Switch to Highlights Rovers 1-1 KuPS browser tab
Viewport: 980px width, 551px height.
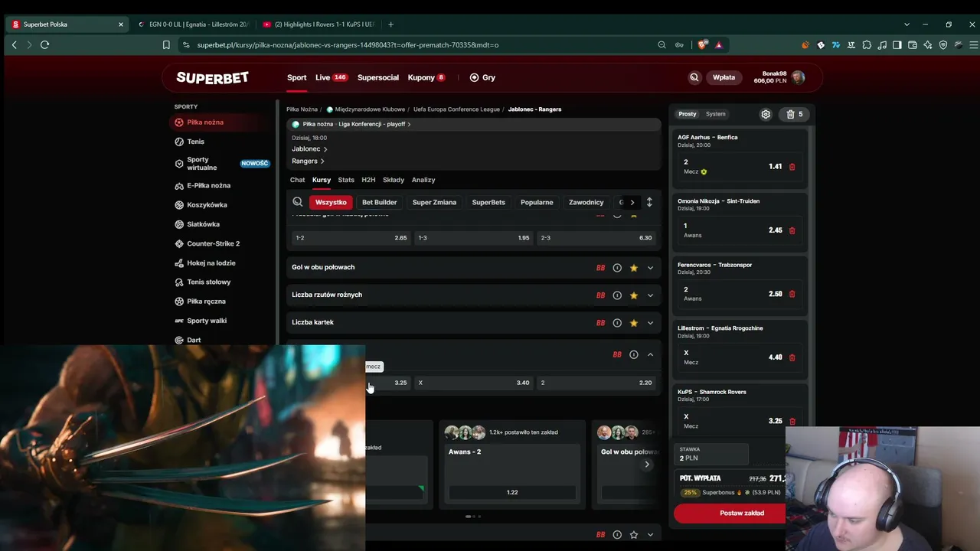pos(318,24)
